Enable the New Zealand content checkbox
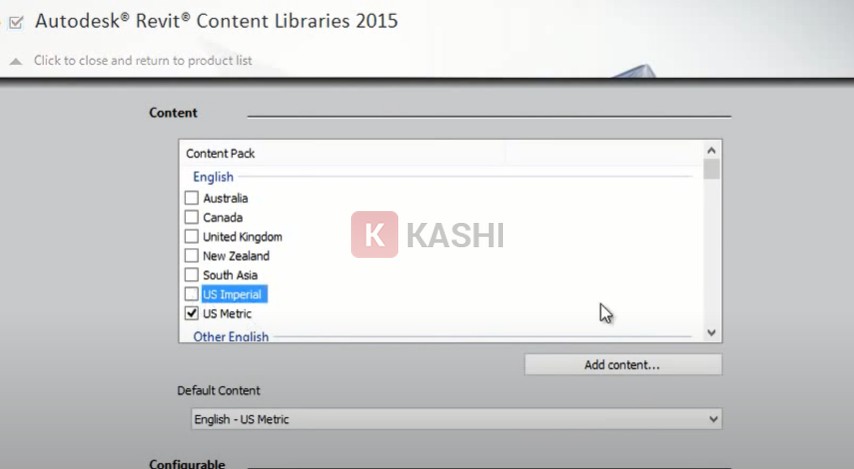The width and height of the screenshot is (854, 469). coord(192,256)
